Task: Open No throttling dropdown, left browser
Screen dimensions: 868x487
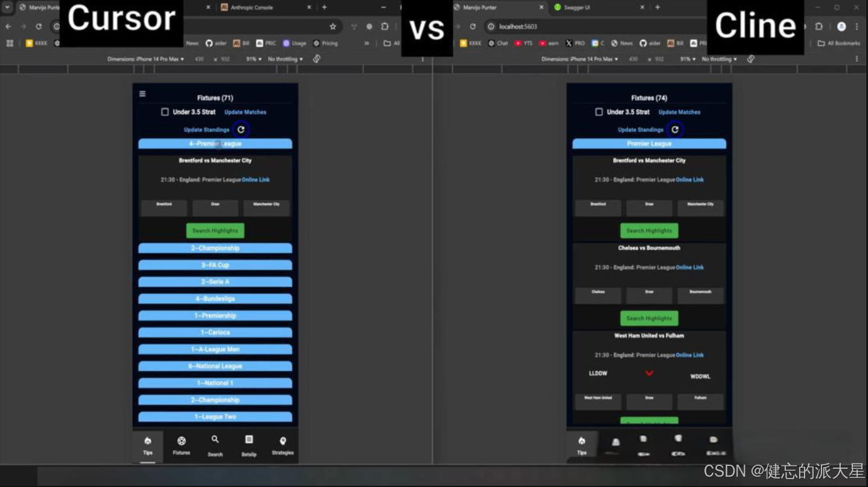Action: (x=286, y=59)
